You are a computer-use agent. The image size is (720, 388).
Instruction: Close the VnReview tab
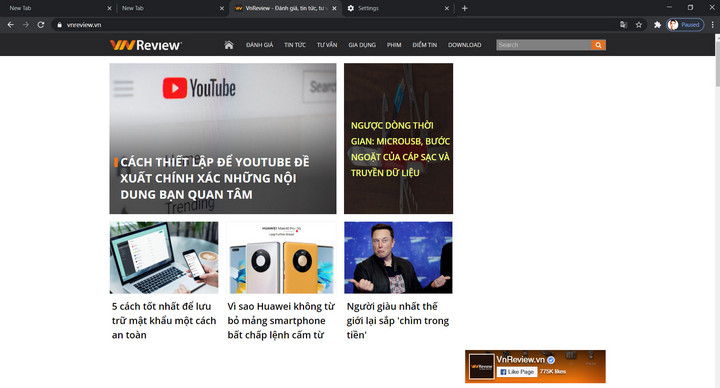point(334,8)
